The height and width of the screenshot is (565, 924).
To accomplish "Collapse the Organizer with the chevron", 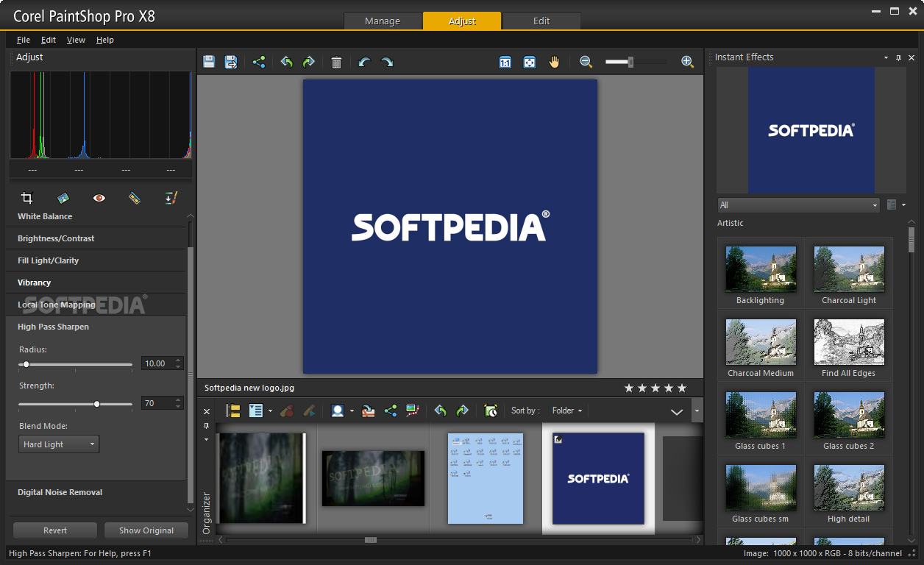I will tap(677, 412).
